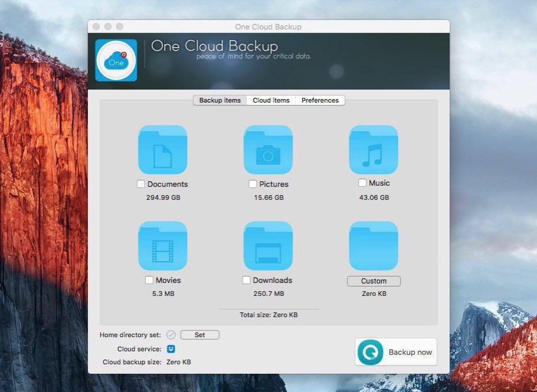Click the 5.3 MB Movies size
This screenshot has height=392, width=537.
pyautogui.click(x=163, y=294)
